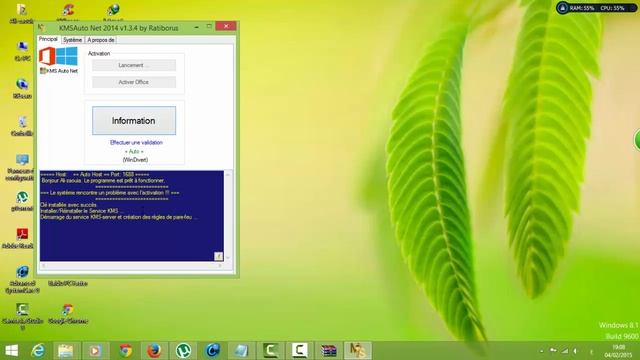Show hidden system tray icons arrow
The image size is (640, 360).
click(x=542, y=351)
